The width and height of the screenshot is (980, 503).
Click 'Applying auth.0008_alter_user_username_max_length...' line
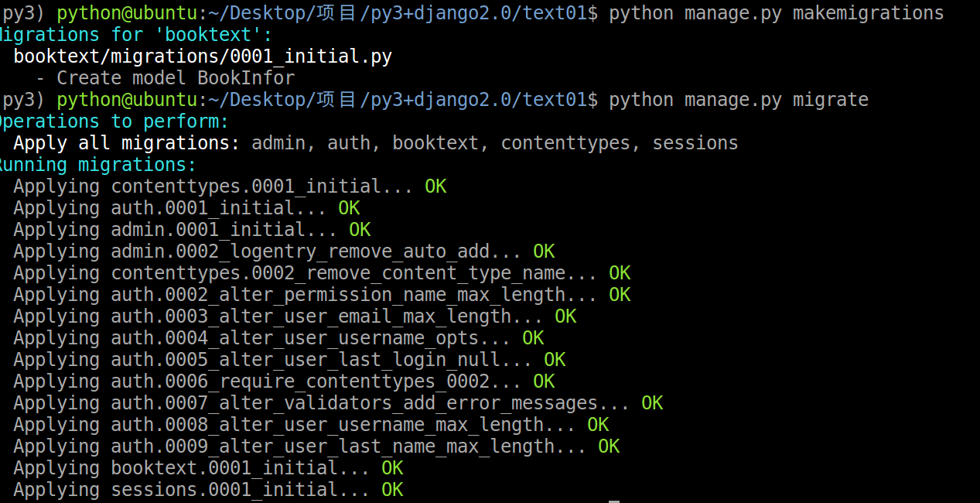coord(295,425)
